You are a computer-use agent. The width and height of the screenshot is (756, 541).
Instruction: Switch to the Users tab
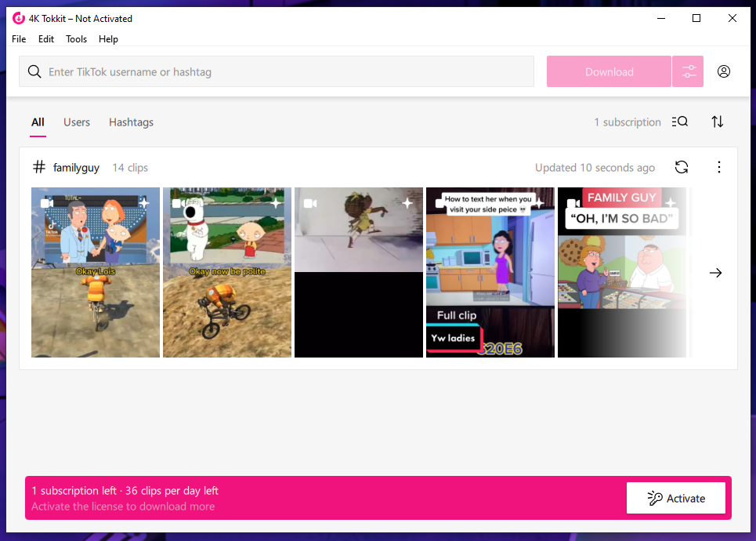77,122
